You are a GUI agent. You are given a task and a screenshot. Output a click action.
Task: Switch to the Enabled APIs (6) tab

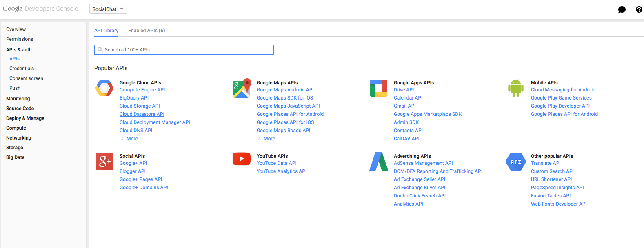pyautogui.click(x=147, y=31)
